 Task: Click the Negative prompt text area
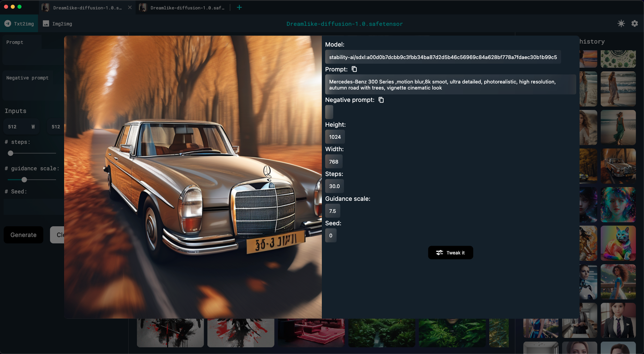(34, 85)
